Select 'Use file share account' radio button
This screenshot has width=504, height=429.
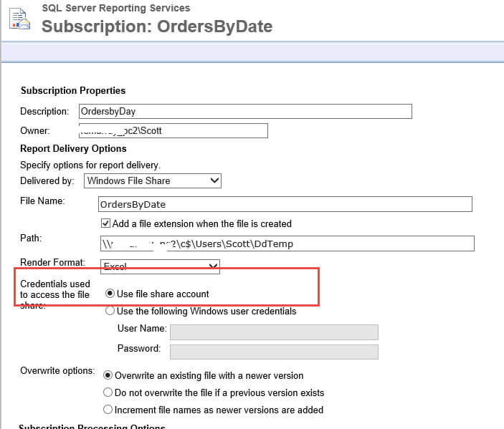(110, 294)
